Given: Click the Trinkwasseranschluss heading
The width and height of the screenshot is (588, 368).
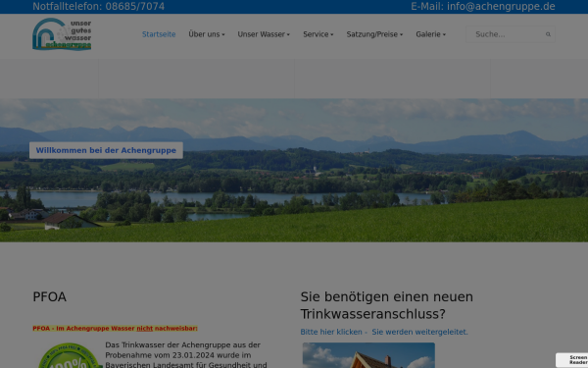Looking at the screenshot, I should point(387,305).
